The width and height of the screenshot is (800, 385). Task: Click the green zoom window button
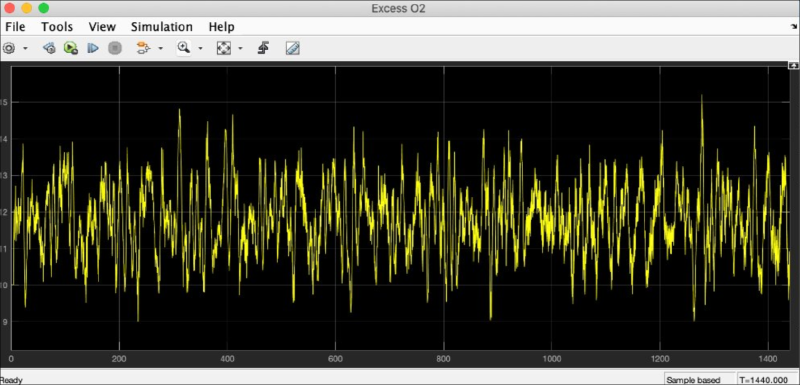(44, 8)
